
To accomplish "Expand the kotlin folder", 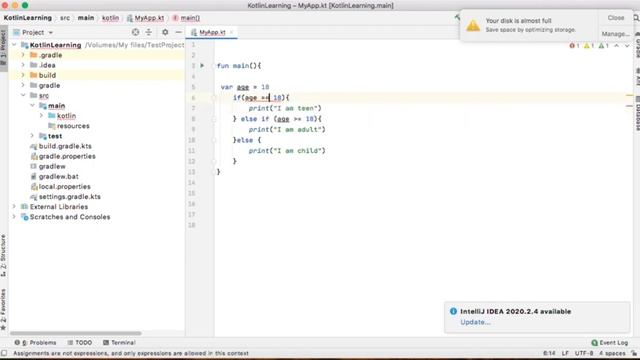I will click(x=42, y=116).
